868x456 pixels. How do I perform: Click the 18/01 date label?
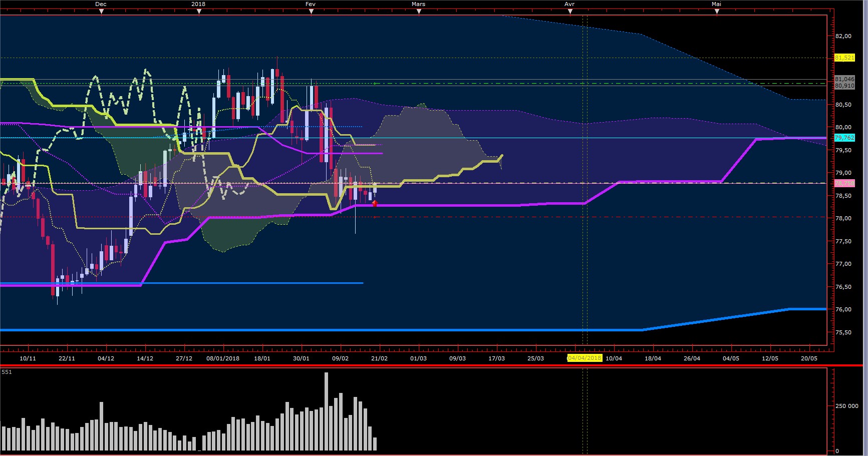click(x=262, y=358)
